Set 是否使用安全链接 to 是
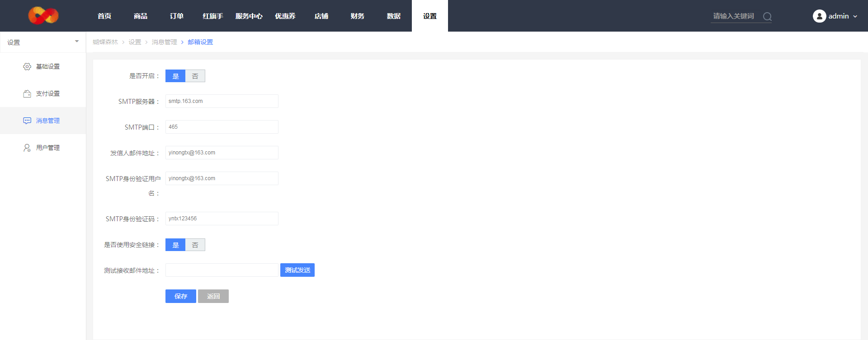 [175, 245]
